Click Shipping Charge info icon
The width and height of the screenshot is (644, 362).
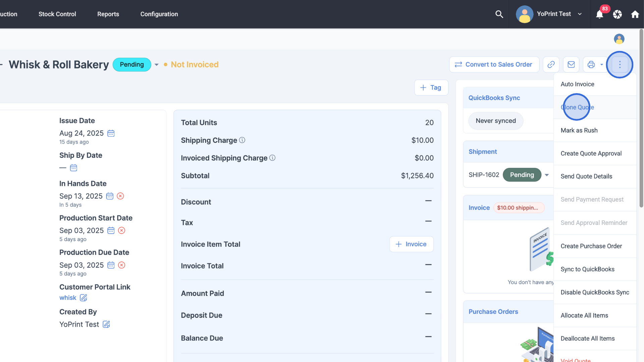click(x=242, y=140)
